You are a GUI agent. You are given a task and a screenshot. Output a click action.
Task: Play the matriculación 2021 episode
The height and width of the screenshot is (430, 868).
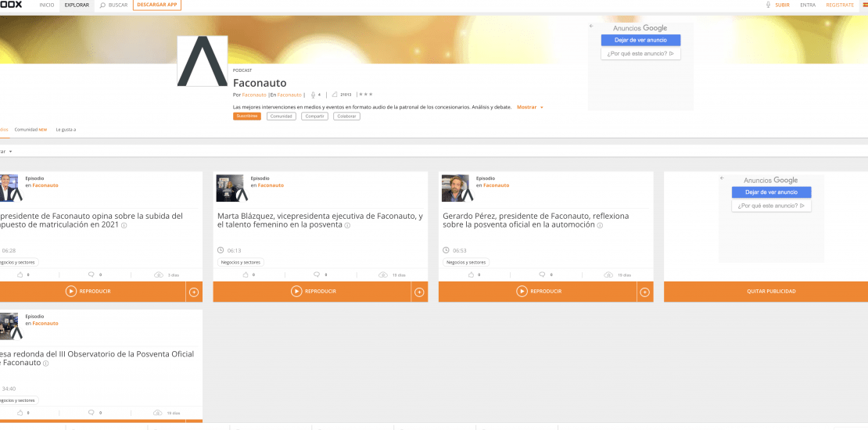click(88, 292)
